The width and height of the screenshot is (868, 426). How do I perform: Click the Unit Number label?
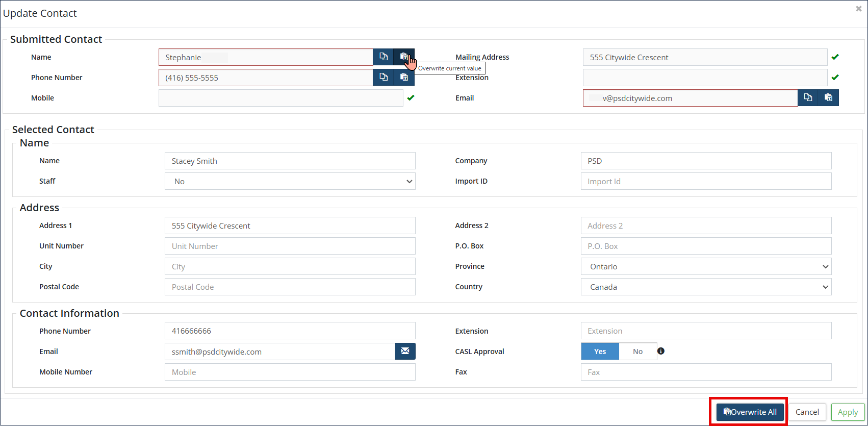[x=61, y=246]
